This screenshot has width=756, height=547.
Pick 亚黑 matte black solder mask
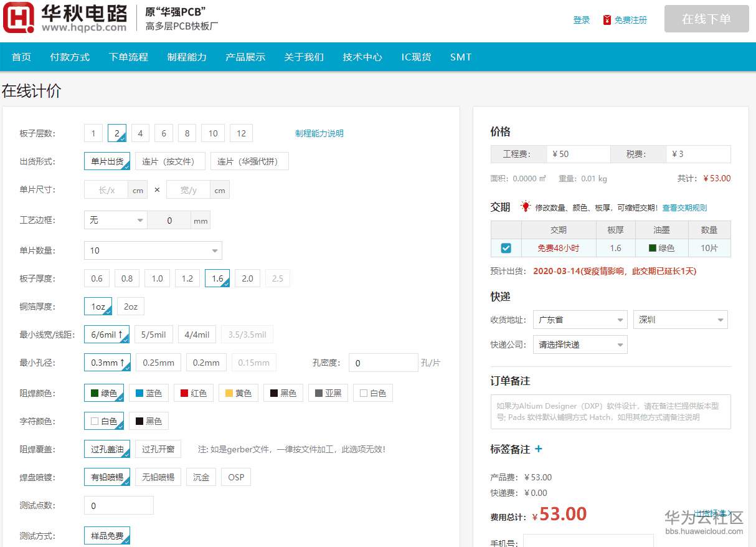[x=328, y=393]
